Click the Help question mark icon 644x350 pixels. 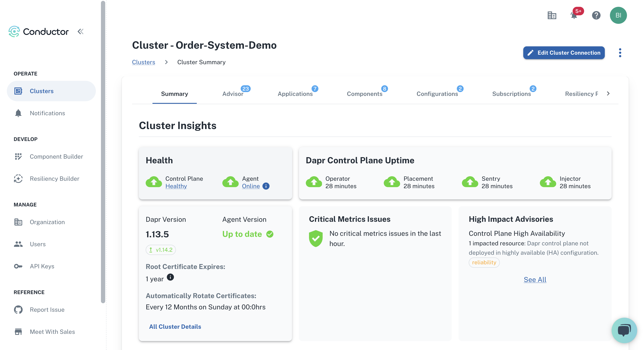596,15
